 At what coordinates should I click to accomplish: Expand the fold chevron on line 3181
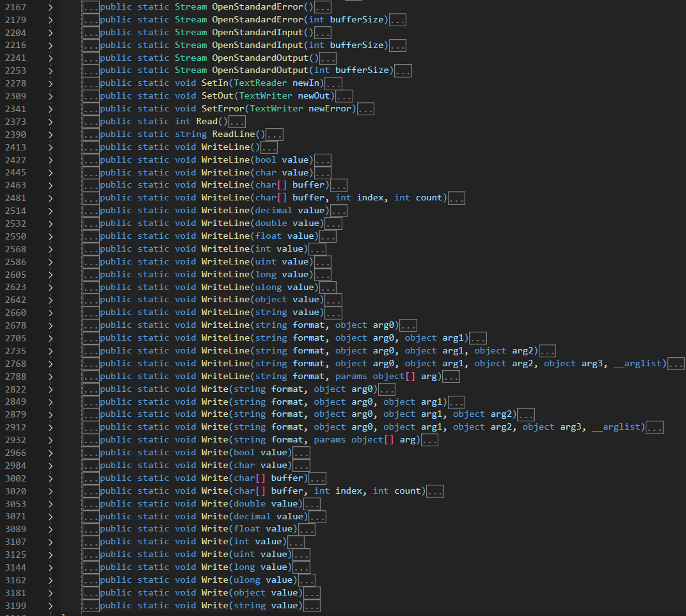click(x=51, y=593)
